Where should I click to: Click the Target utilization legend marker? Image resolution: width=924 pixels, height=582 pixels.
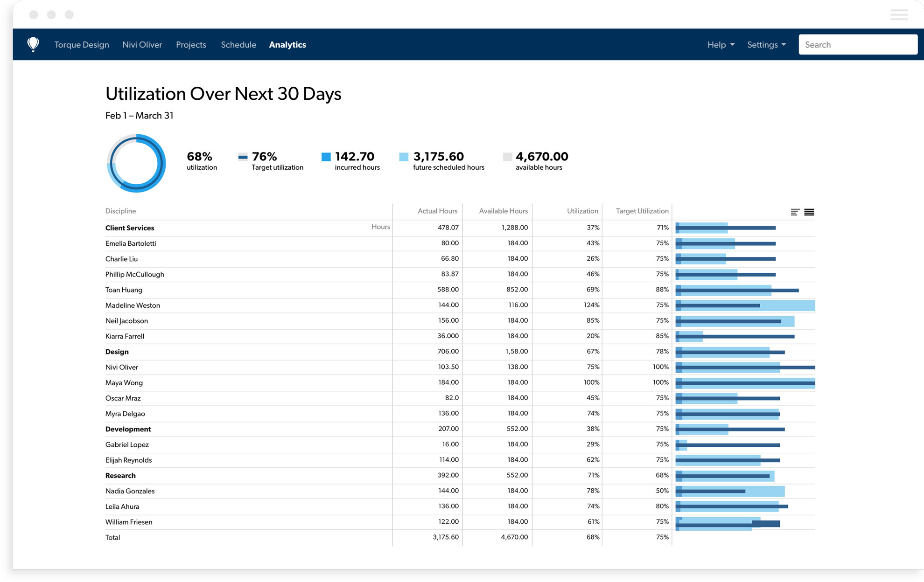point(243,157)
